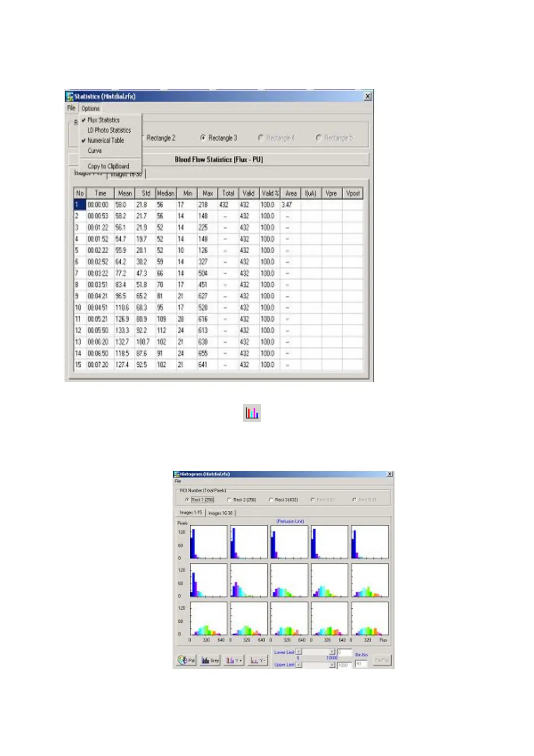The height and width of the screenshot is (756, 534).
Task: Click the Area column header
Action: (291, 193)
